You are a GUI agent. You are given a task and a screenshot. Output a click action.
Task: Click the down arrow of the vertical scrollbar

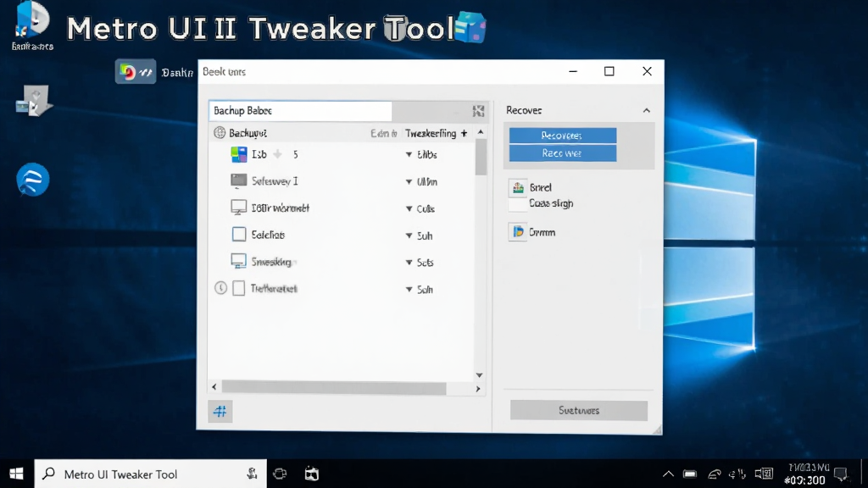click(480, 375)
